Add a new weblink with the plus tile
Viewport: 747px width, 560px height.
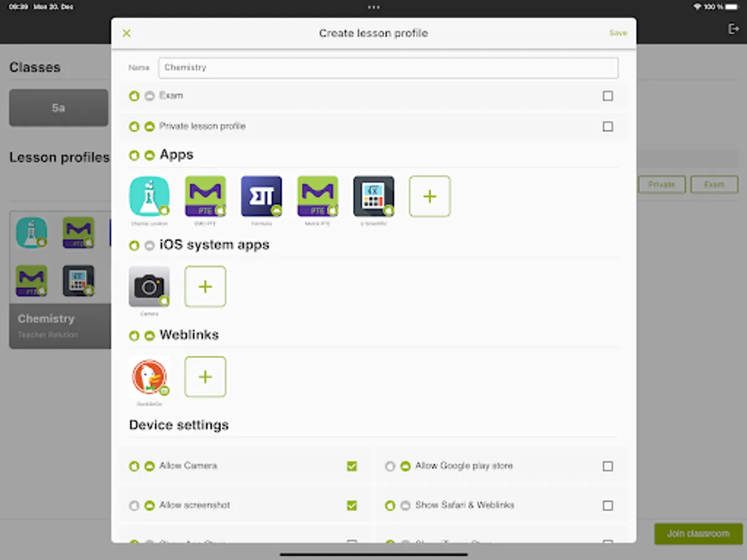(x=205, y=377)
